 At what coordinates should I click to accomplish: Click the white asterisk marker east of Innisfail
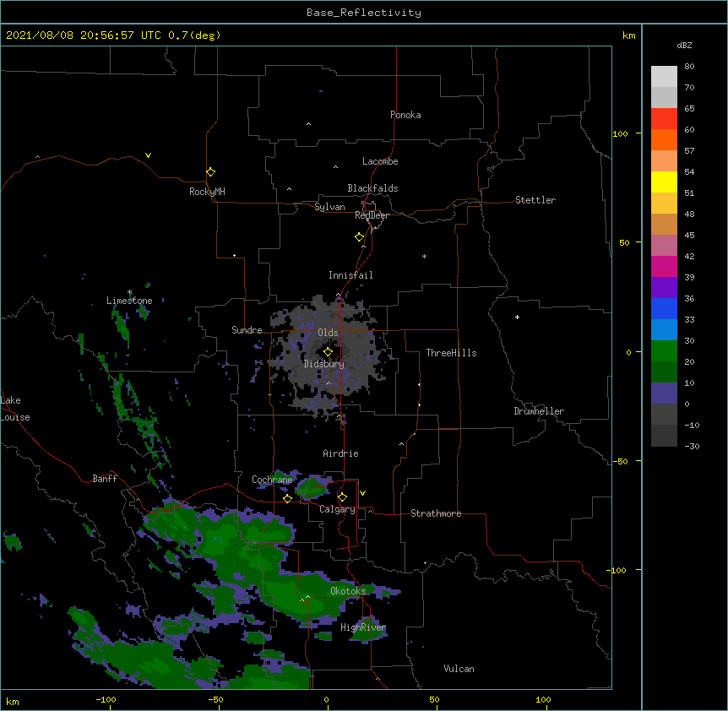[x=424, y=256]
